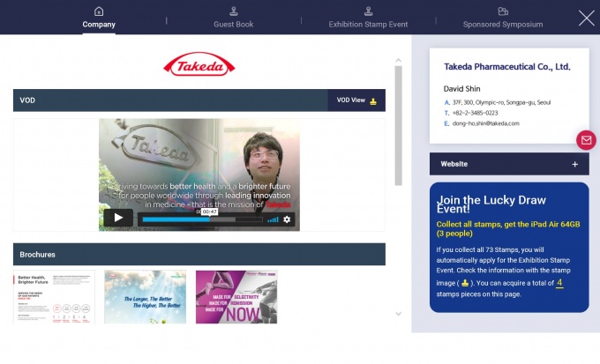
Task: Go to the Sponsored Symposium tab
Action: [503, 17]
